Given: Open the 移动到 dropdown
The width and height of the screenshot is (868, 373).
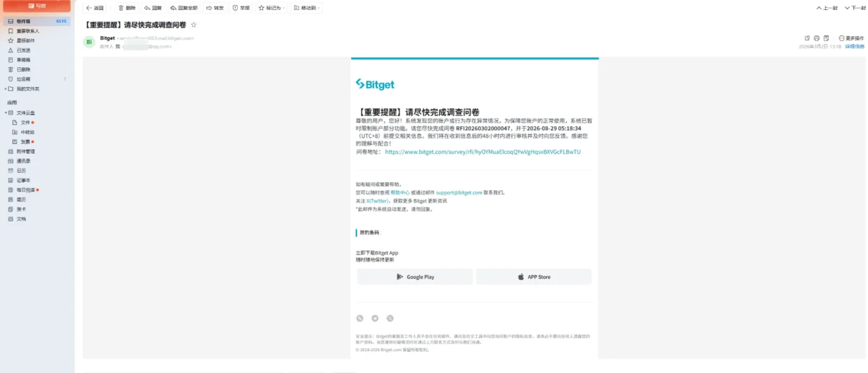Looking at the screenshot, I should (x=307, y=8).
